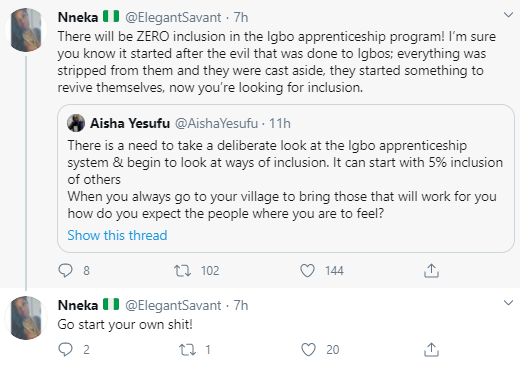This screenshot has height=366, width=520.
Task: Reply to the first Nneka tweet
Action: pyautogui.click(x=65, y=270)
